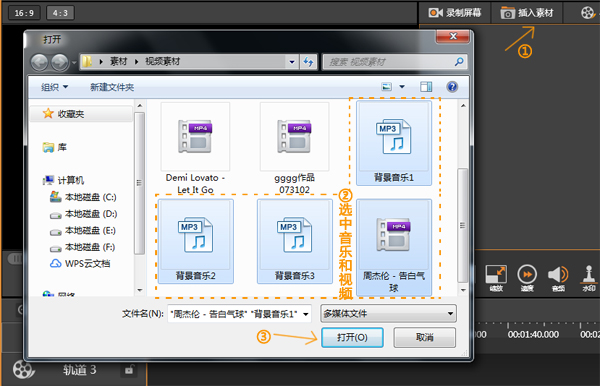
Task: Click the file list vertical scrollbar
Action: point(463,225)
